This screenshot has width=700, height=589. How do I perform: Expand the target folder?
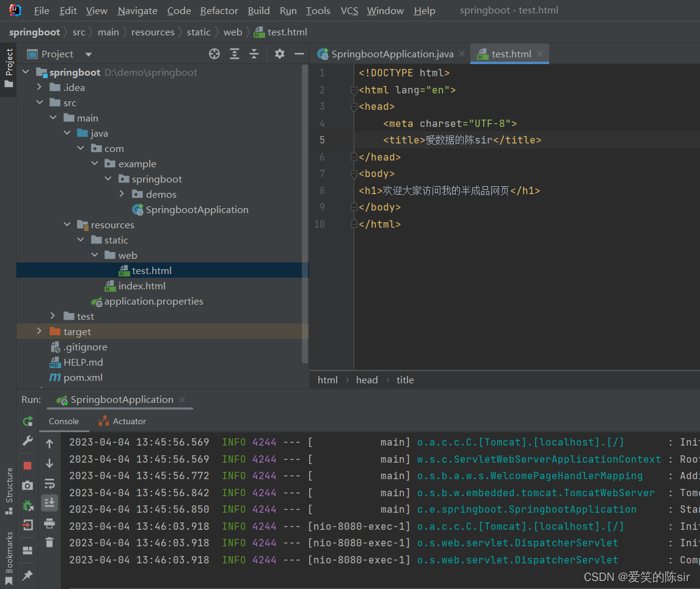pyautogui.click(x=39, y=331)
